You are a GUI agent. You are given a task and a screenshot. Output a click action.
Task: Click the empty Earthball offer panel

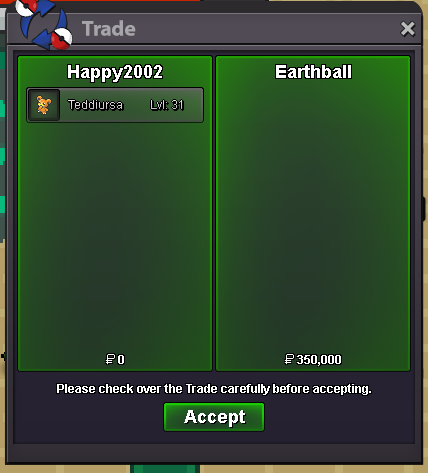point(313,213)
